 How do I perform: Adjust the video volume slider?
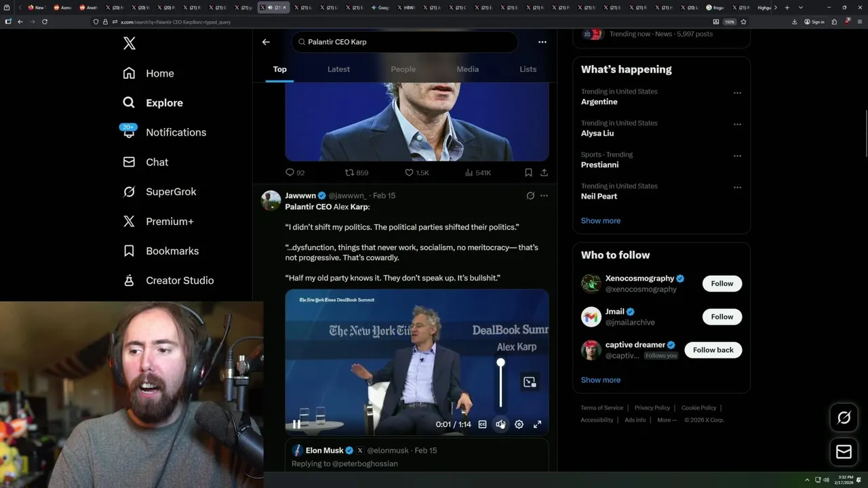click(x=500, y=384)
